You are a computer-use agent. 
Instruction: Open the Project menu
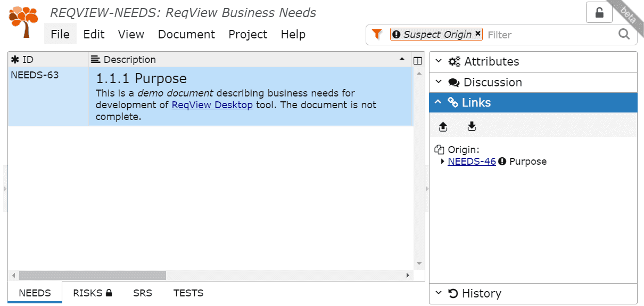pyautogui.click(x=247, y=34)
